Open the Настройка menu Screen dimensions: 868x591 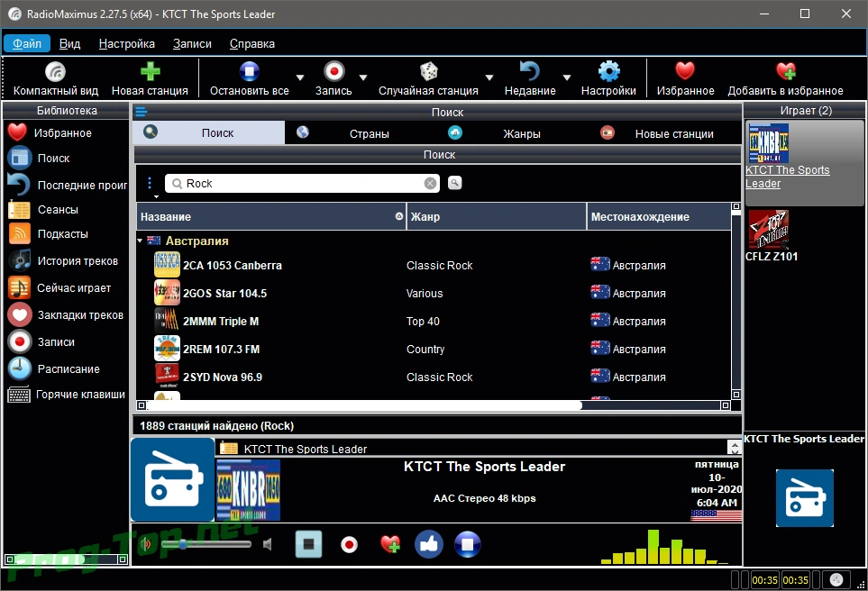pos(127,44)
